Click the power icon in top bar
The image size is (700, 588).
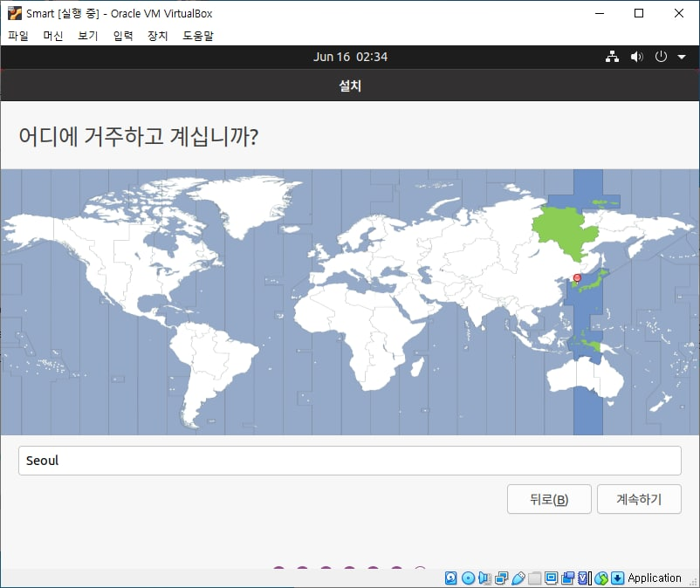[x=661, y=57]
